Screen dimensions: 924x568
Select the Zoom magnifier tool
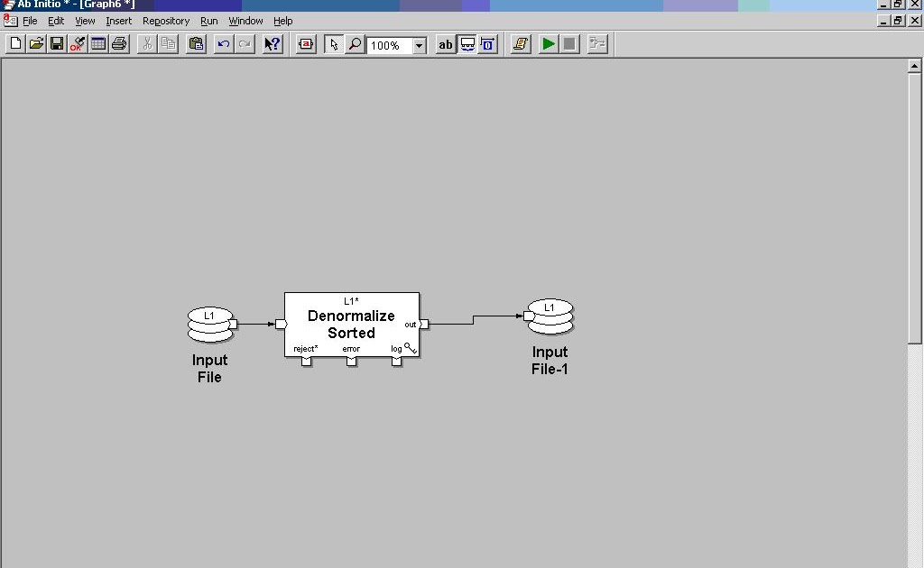pyautogui.click(x=356, y=43)
